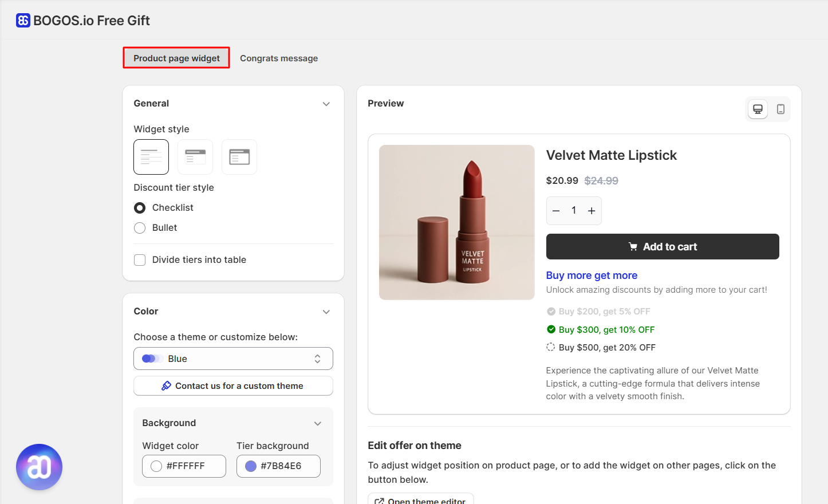828x504 pixels.
Task: Select the middle widget style with image
Action: click(x=195, y=156)
